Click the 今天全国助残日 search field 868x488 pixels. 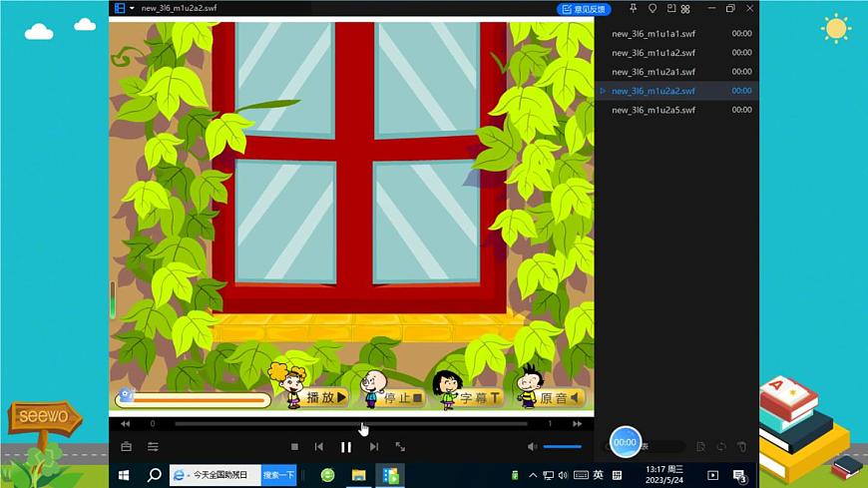216,475
